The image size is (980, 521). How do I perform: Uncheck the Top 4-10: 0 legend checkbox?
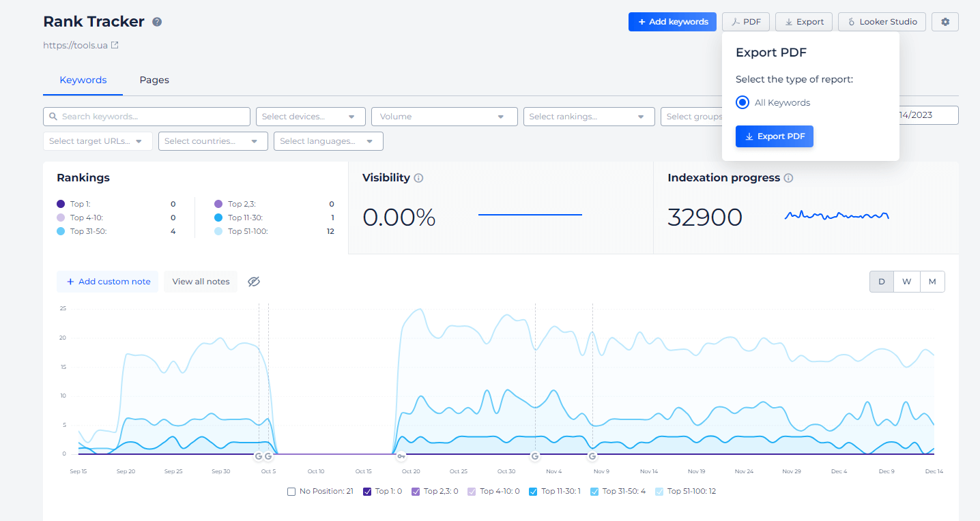[x=472, y=491]
